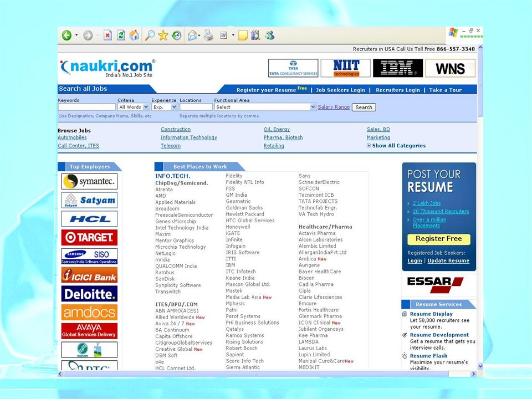
Task: Click the Refresh page icon
Action: 121,35
